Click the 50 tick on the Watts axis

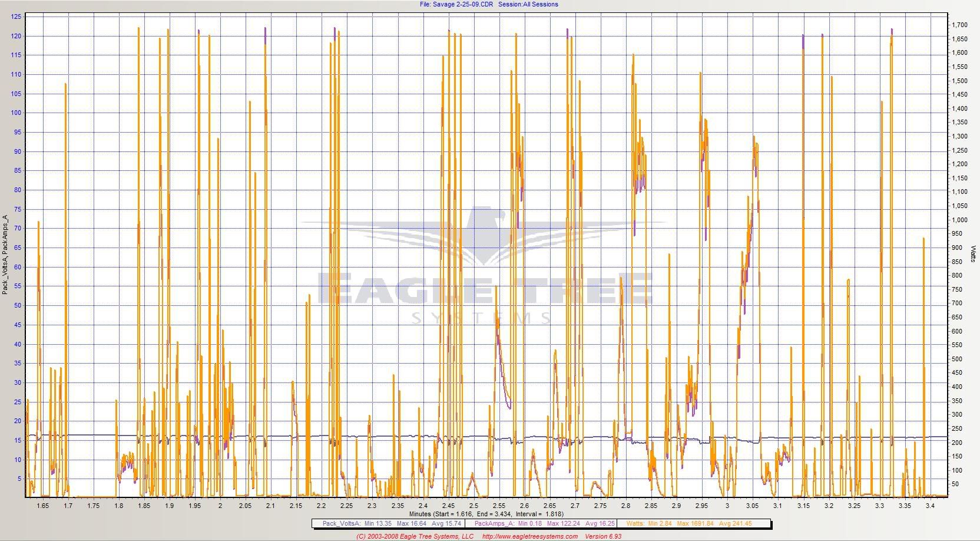pyautogui.click(x=956, y=484)
